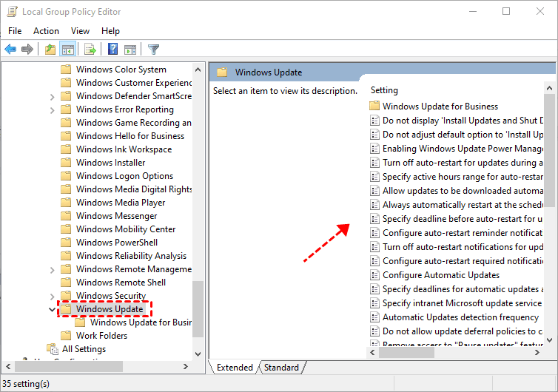Click the policy icon next to Configure Automatic Updates
This screenshot has width=558, height=392.
tap(374, 275)
